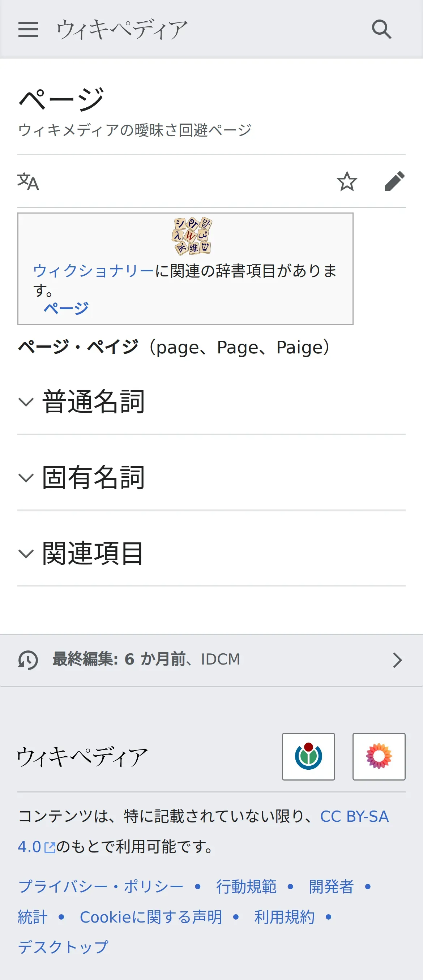This screenshot has height=980, width=423.
Task: Open the ウィクショナリー link
Action: (x=94, y=271)
